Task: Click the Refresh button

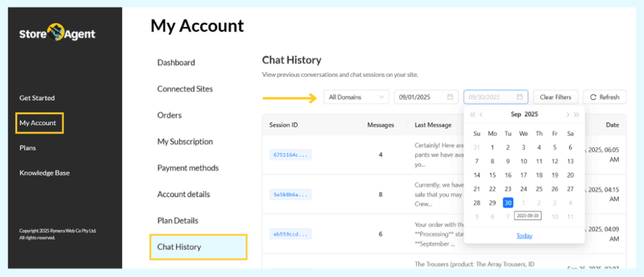Action: 604,97
